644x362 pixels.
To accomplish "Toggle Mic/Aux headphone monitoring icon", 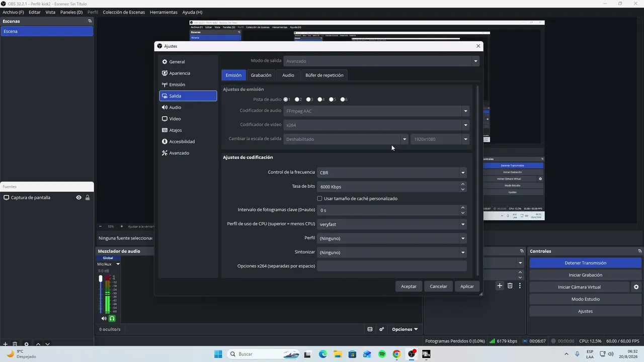I will tap(112, 318).
